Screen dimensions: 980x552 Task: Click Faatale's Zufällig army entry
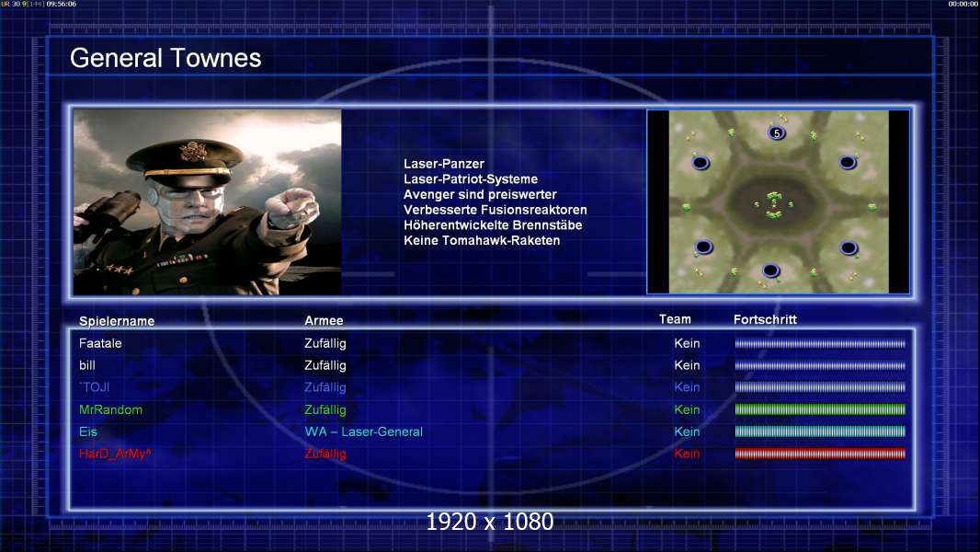[x=325, y=343]
